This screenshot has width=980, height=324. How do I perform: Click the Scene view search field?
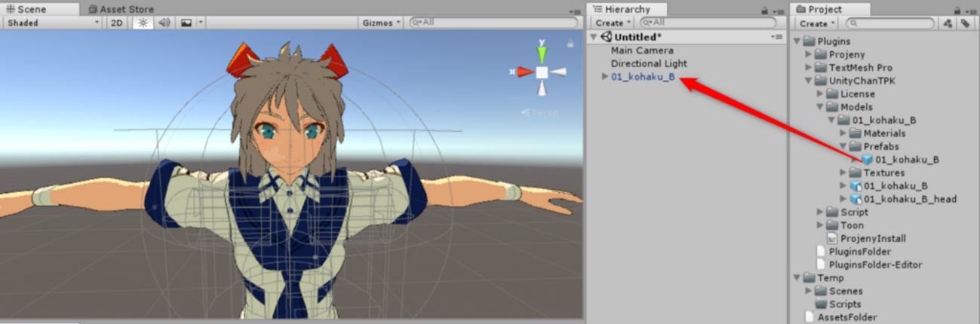tap(493, 23)
